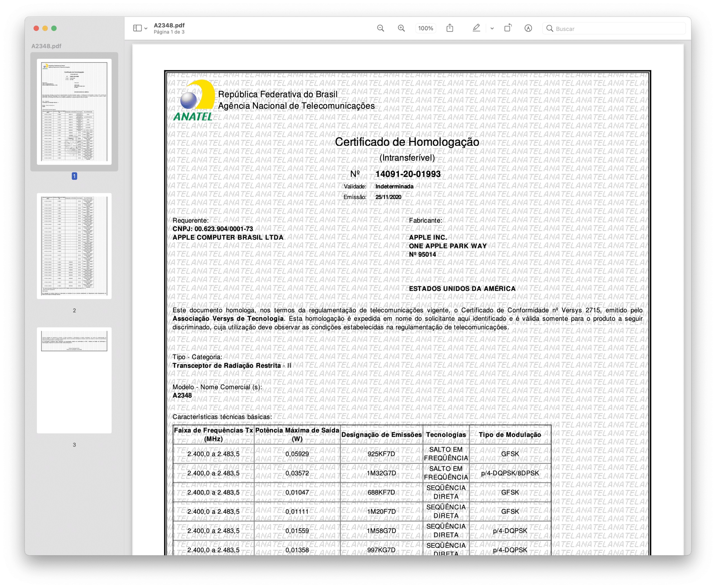The height and width of the screenshot is (588, 716).
Task: Click the Buscar search field
Action: coord(614,29)
